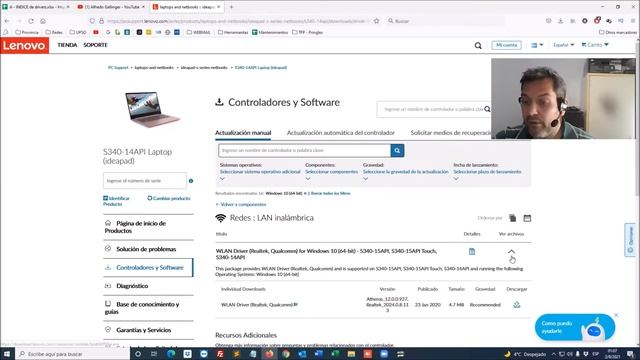
Task: Click the site search magnifier icon
Action: coord(478,45)
